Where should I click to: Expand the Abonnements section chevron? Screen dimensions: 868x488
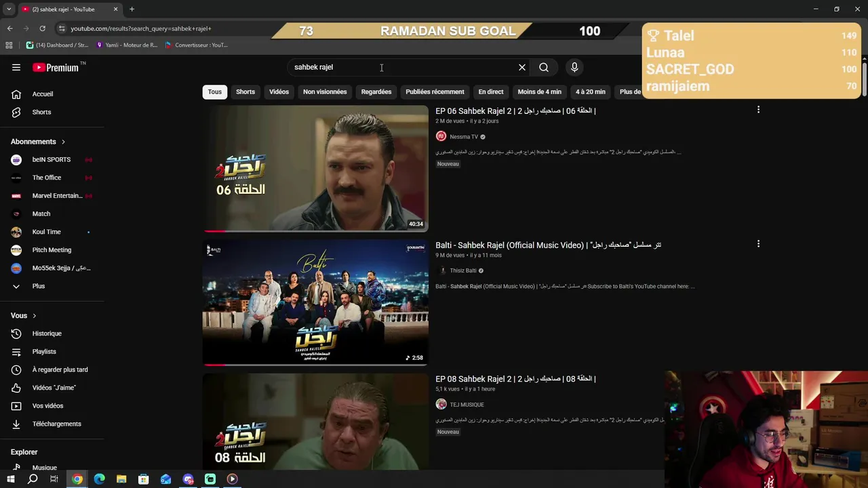tap(63, 142)
